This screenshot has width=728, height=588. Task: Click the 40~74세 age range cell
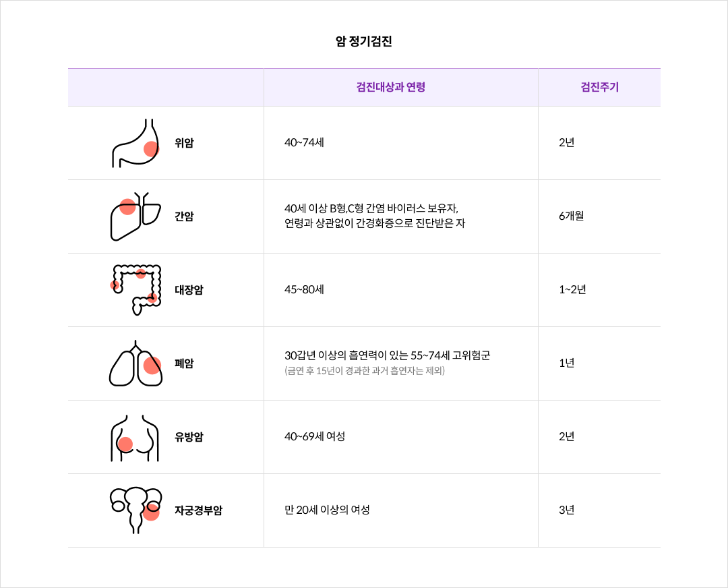pos(305,143)
